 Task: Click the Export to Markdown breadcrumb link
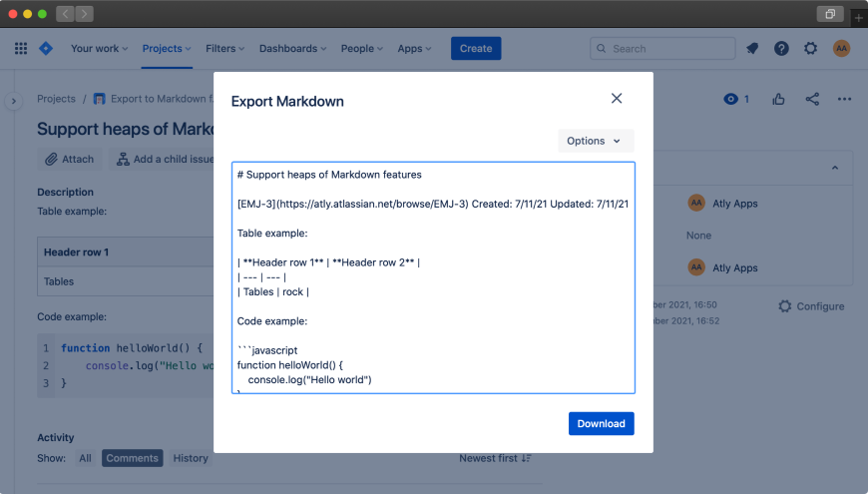pyautogui.click(x=162, y=99)
